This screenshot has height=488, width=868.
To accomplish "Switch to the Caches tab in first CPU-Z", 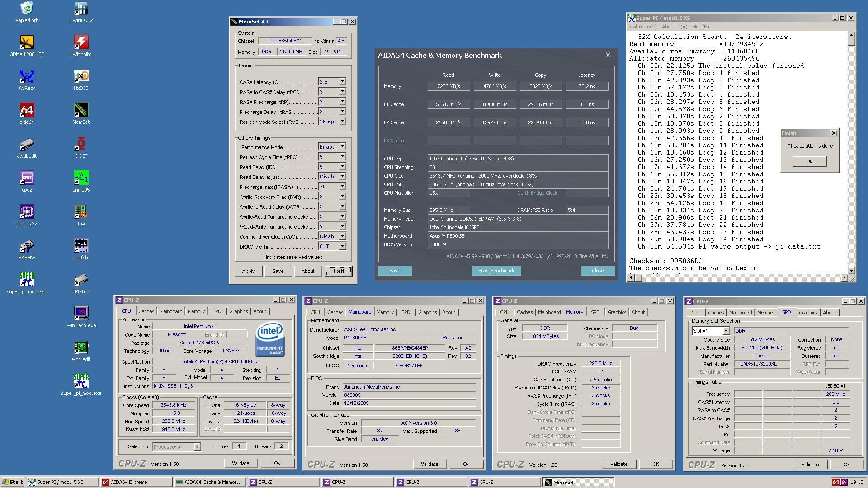I will [x=146, y=311].
